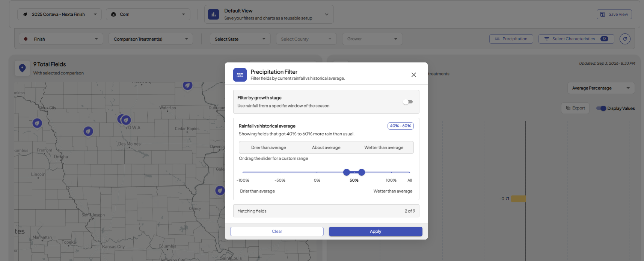Open the Finish treatment dropdown
The height and width of the screenshot is (261, 644).
point(61,39)
